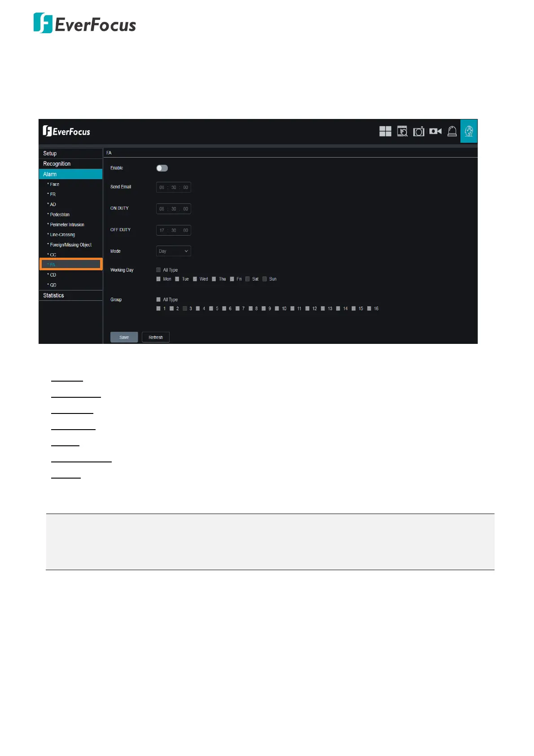Open the alarm siren icon

pos(452,131)
